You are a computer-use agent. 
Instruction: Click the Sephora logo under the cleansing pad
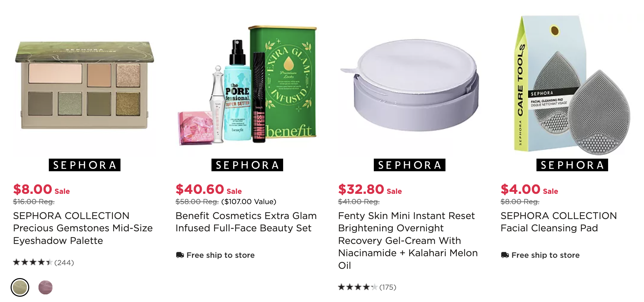click(572, 165)
